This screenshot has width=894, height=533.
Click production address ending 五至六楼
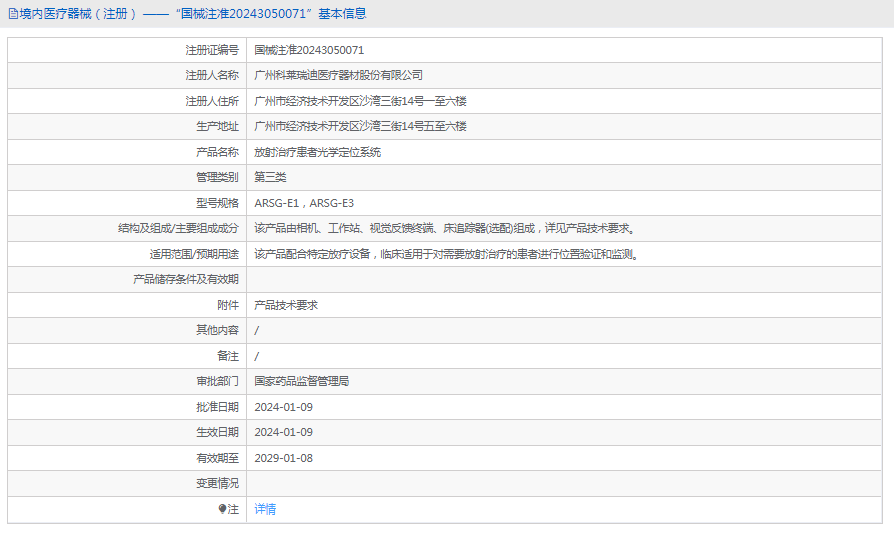[x=360, y=127]
